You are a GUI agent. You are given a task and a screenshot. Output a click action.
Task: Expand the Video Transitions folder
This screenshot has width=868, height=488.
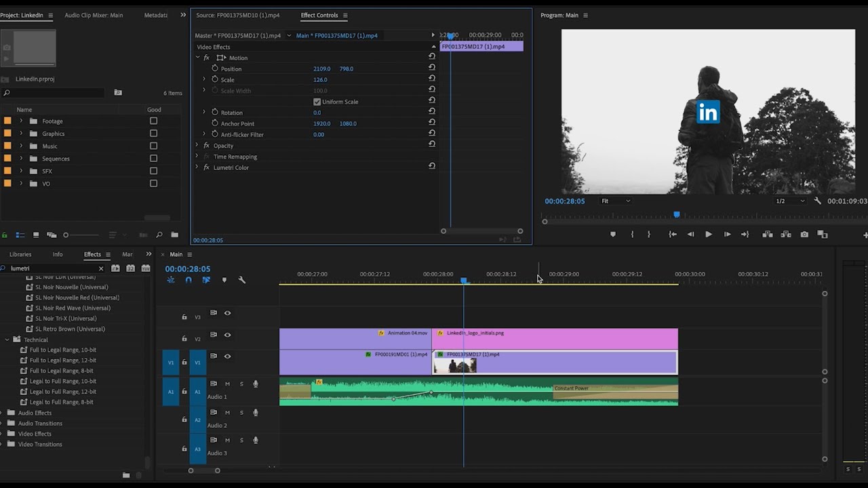click(x=3, y=444)
